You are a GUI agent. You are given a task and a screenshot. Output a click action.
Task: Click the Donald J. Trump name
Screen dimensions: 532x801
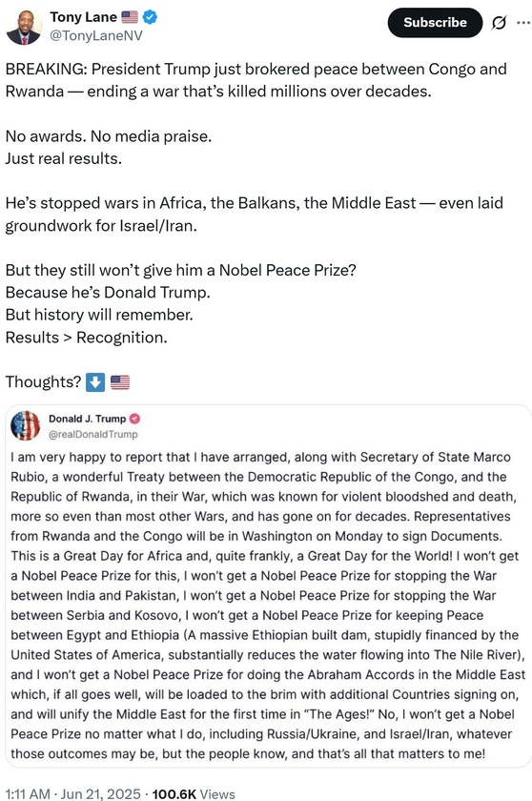click(x=87, y=419)
